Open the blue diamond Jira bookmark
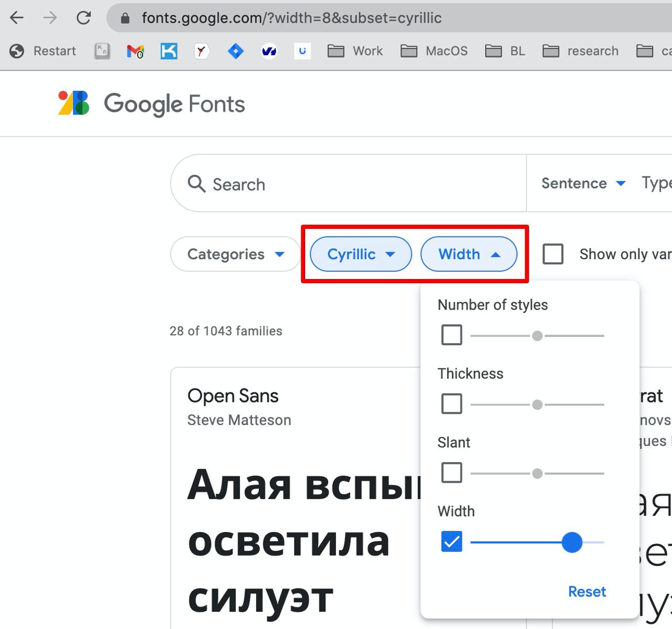The image size is (672, 629). click(236, 51)
